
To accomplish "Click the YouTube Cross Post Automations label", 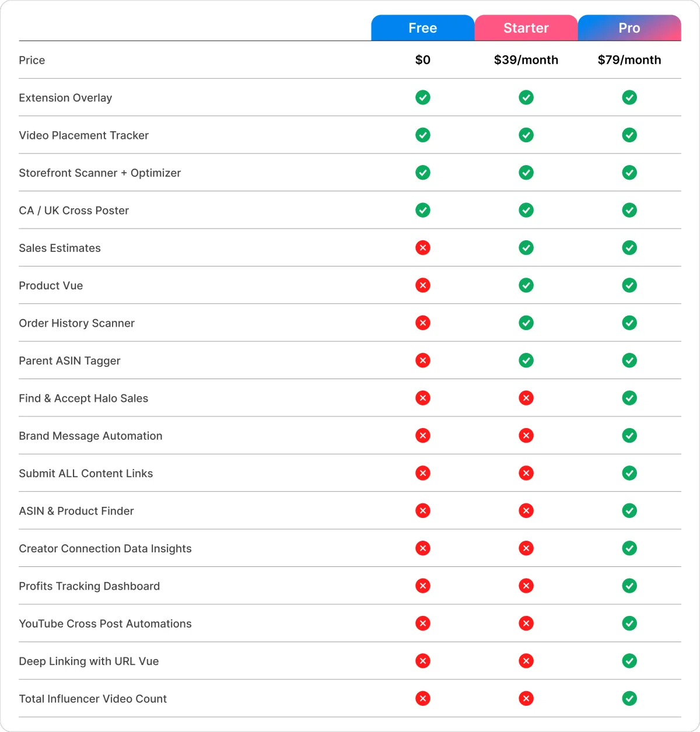I will click(x=105, y=624).
